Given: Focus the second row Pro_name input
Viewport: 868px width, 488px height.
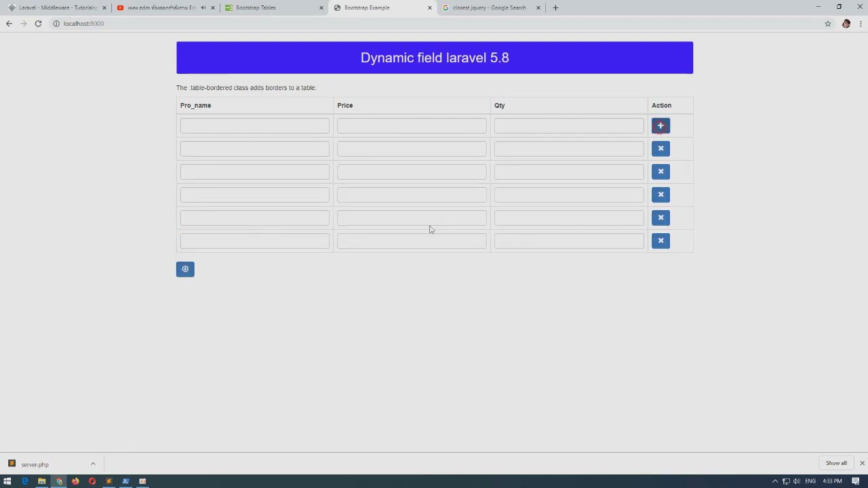Looking at the screenshot, I should coord(255,148).
